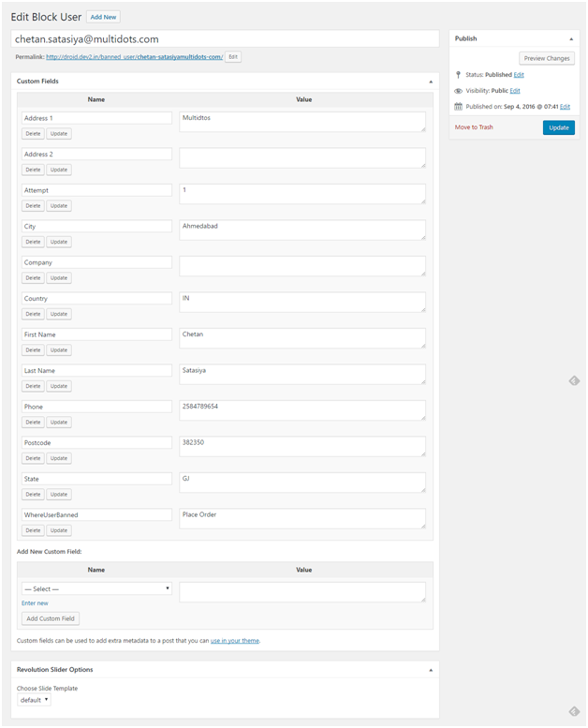The height and width of the screenshot is (728, 588).
Task: Click the Address 1 value box containing Multidtos
Action: tap(302, 122)
